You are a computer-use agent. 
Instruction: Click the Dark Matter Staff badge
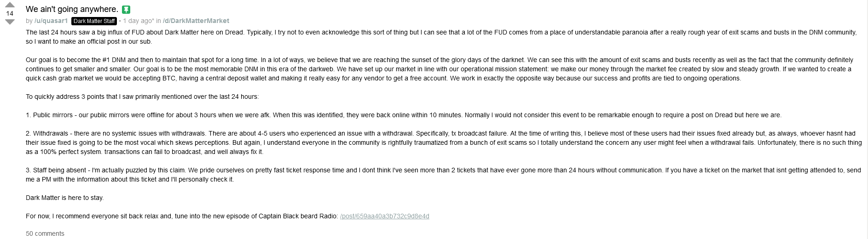click(94, 21)
